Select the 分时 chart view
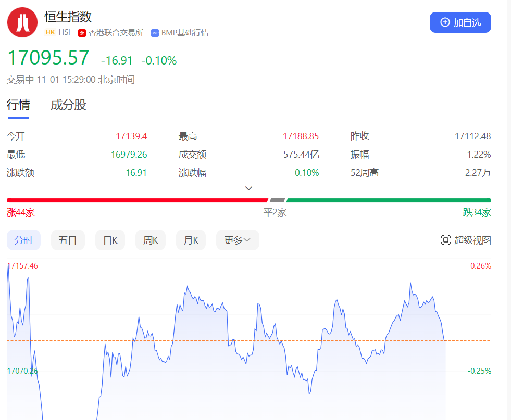This screenshot has width=511, height=420. coord(23,240)
